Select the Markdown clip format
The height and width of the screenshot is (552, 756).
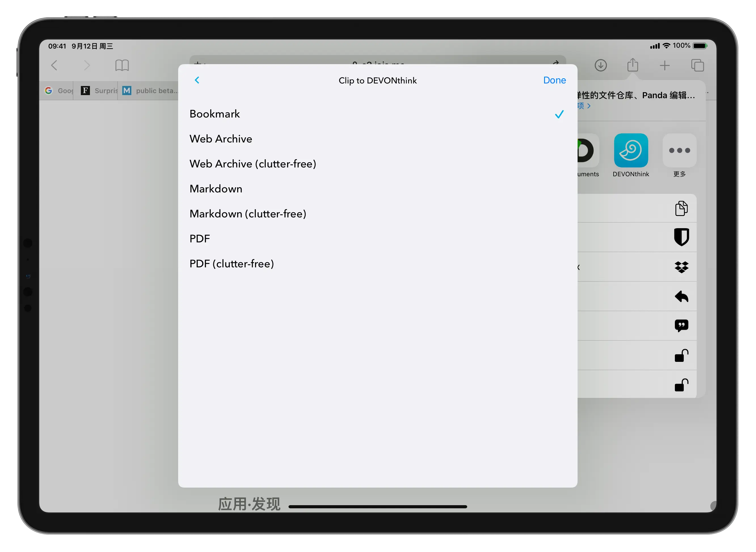(378, 189)
